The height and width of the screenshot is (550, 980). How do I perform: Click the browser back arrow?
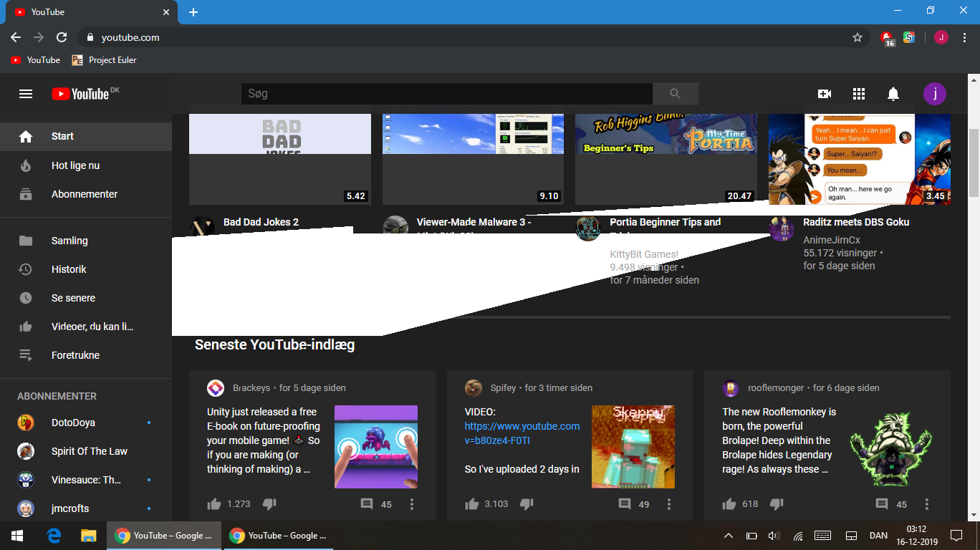coord(16,37)
